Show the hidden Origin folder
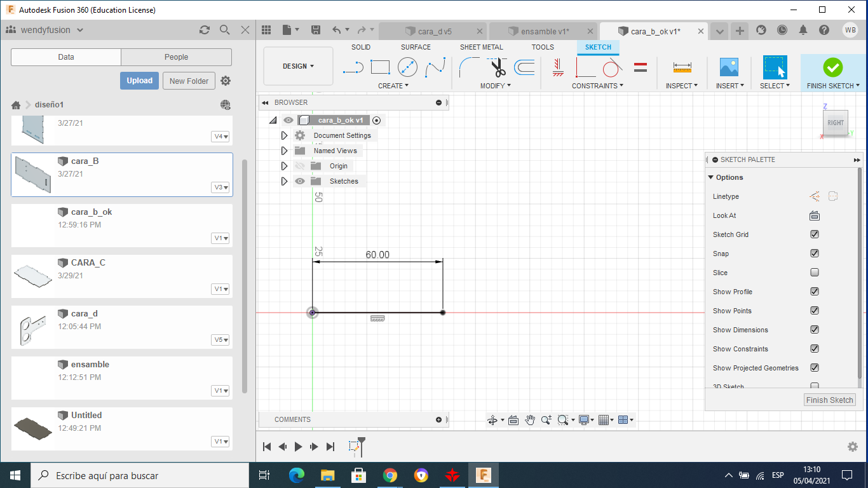Viewport: 868px width, 488px height. click(x=300, y=166)
